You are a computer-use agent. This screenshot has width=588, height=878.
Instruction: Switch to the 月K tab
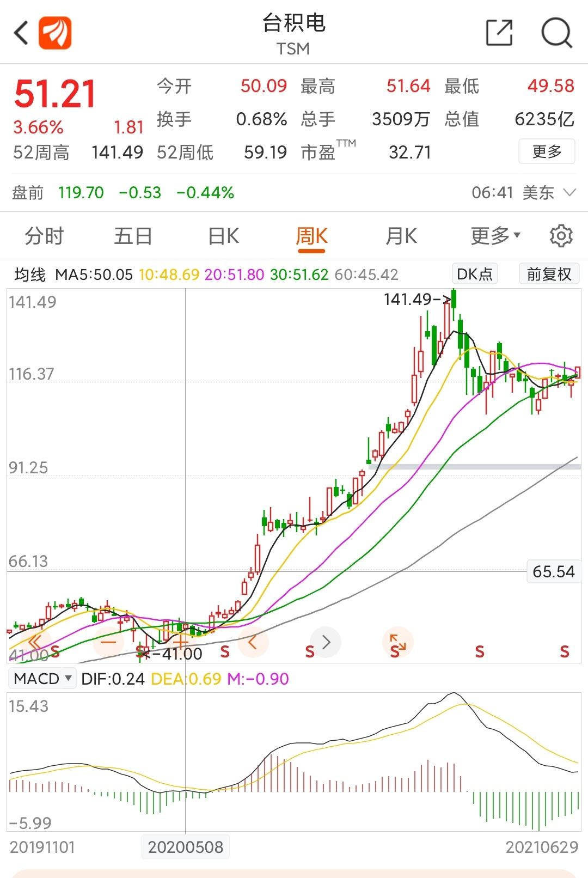coord(401,236)
